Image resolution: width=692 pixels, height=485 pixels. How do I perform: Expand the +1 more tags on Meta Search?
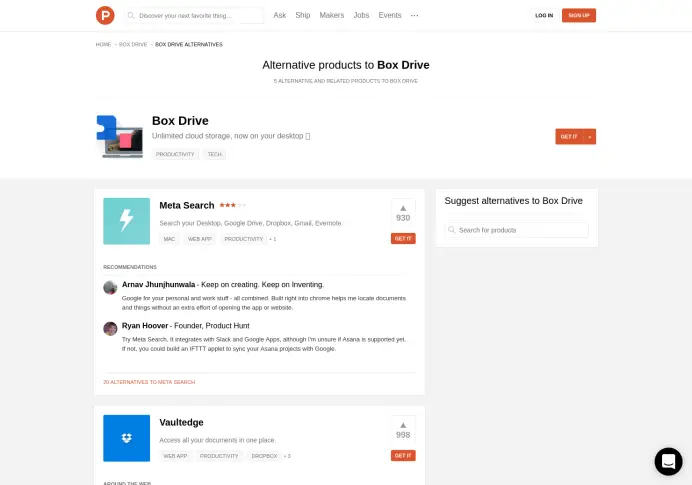coord(273,239)
